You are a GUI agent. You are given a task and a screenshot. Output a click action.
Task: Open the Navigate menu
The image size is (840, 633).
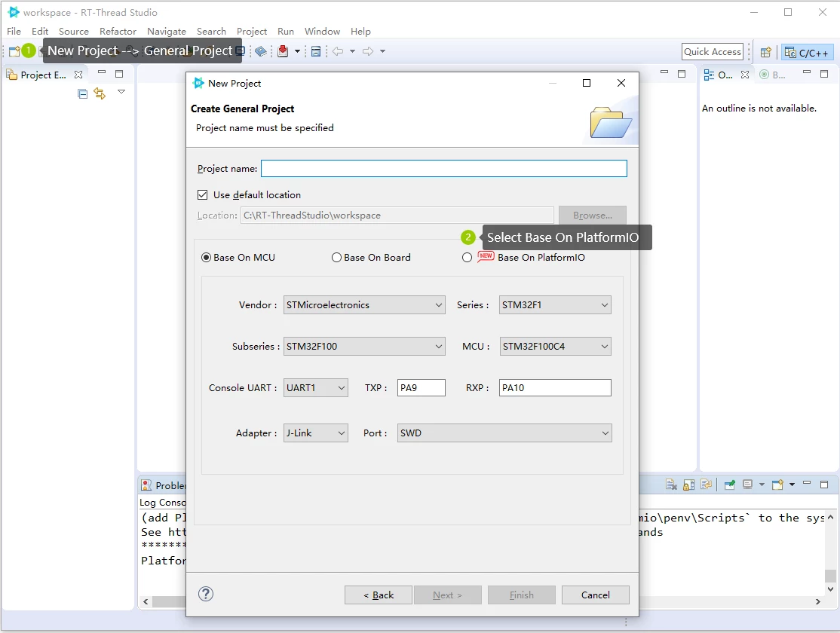[167, 32]
